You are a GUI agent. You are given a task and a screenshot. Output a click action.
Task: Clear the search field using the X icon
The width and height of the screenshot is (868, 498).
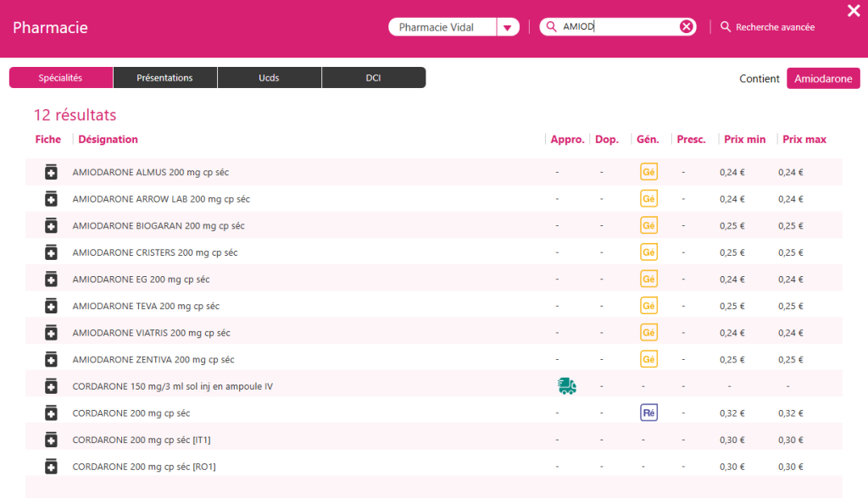tap(686, 26)
